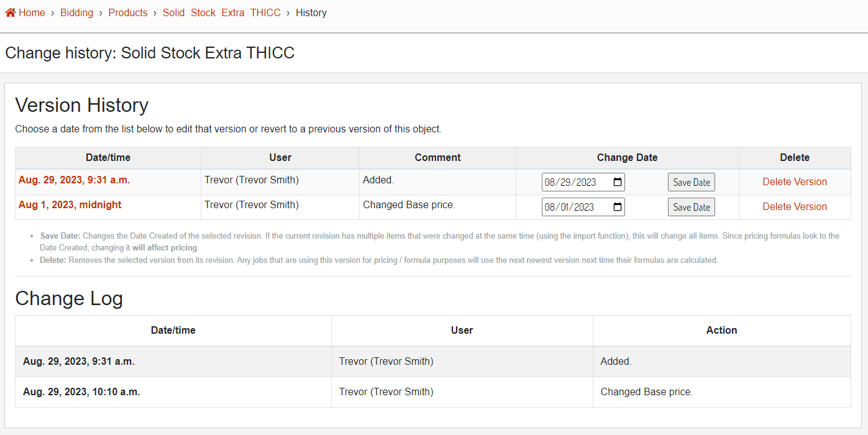Click the Home text in breadcrumb
This screenshot has height=435, width=868.
click(32, 12)
